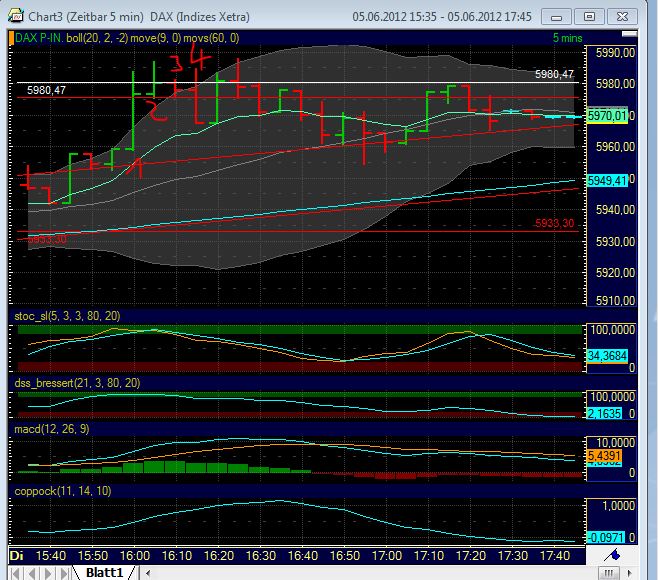Click the MACD value 5,4391
Image resolution: width=658 pixels, height=580 pixels.
pos(604,456)
